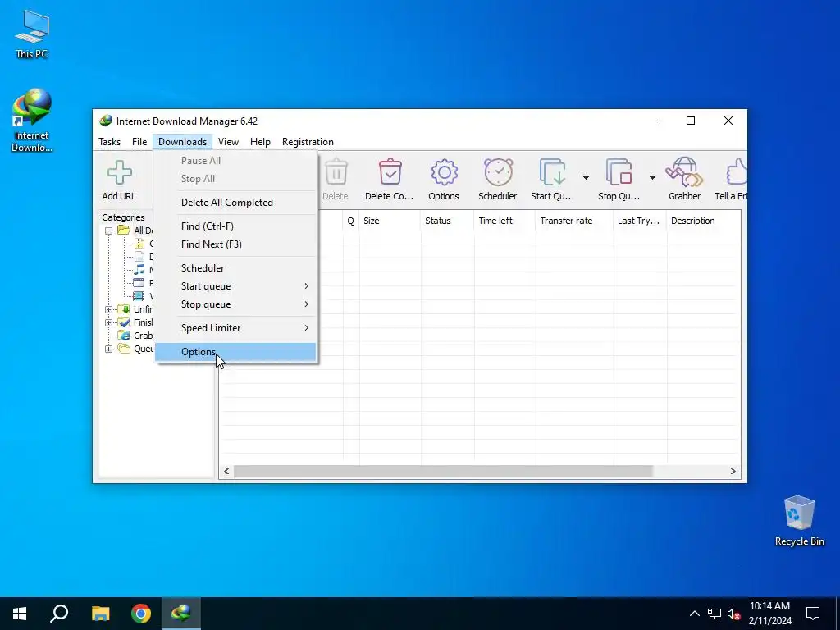Open the notification center icon

tap(813, 614)
